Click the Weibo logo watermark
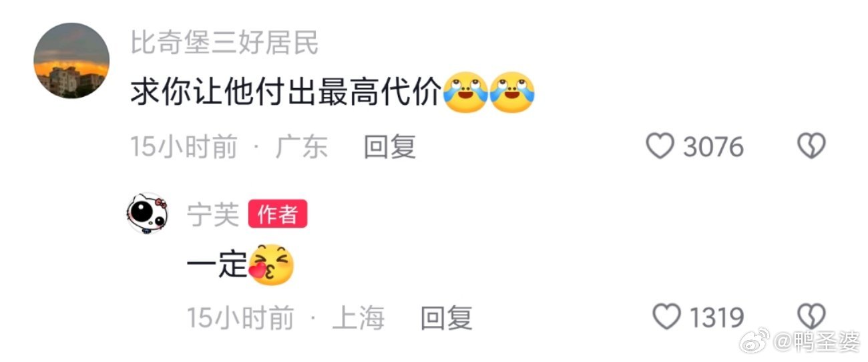The image size is (868, 362). point(754,341)
